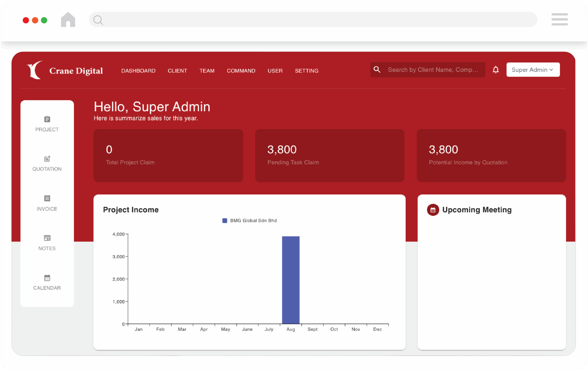Viewport: 588px width, 370px height.
Task: Click the Potential Income by Quotation card
Action: (491, 155)
